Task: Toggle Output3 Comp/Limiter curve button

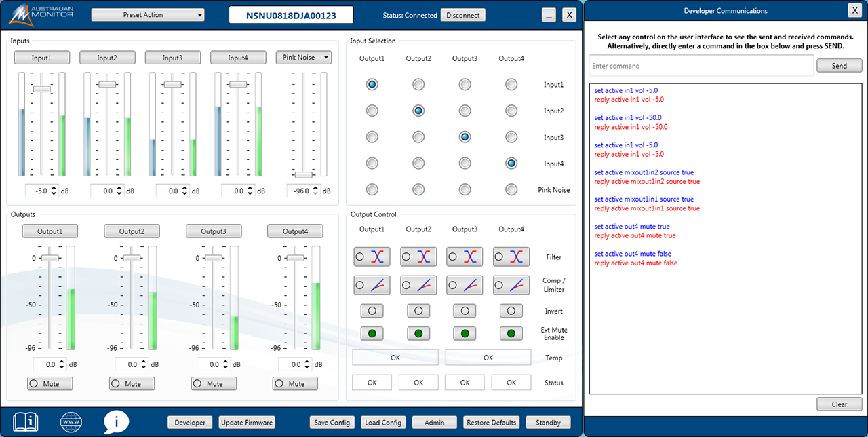Action: coord(465,285)
